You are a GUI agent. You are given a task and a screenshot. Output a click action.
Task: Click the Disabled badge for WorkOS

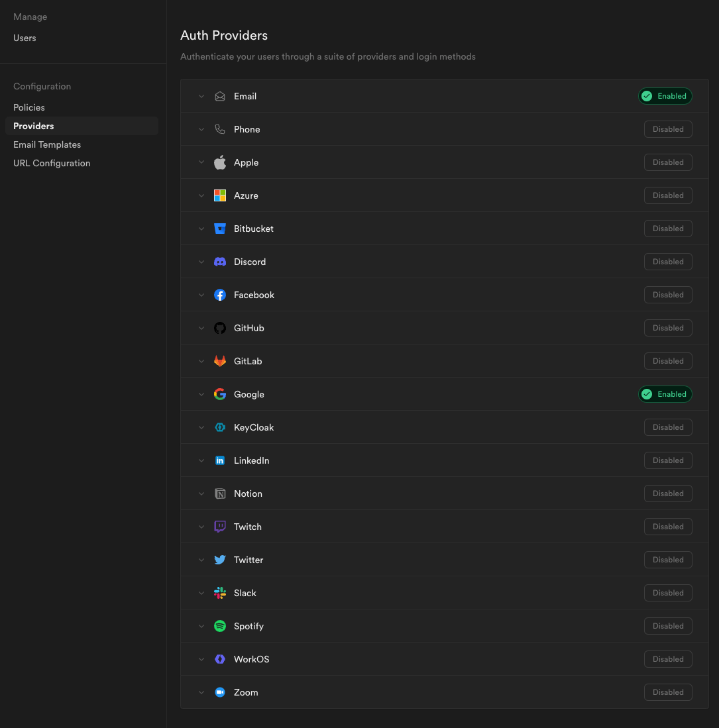[668, 659]
